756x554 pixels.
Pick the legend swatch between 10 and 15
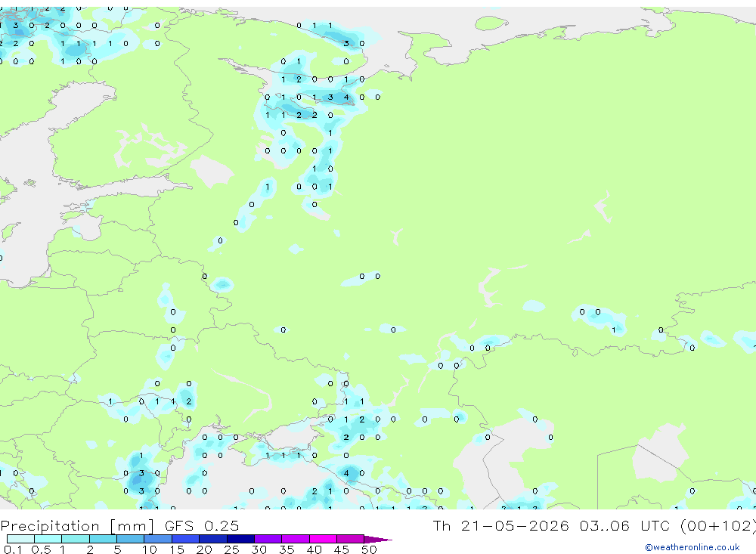point(158,539)
